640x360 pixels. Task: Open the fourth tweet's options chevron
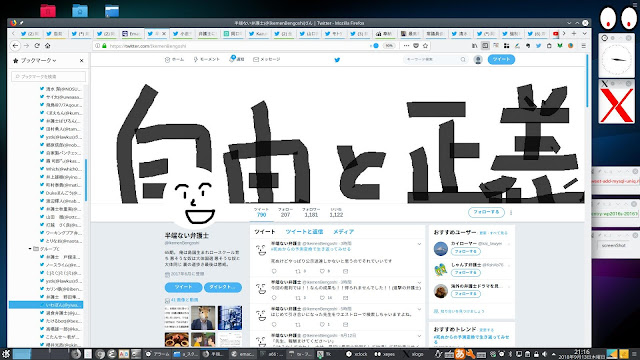(x=419, y=336)
